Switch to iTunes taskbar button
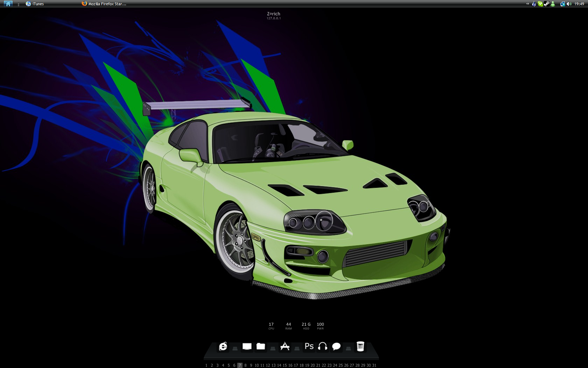 [x=35, y=4]
